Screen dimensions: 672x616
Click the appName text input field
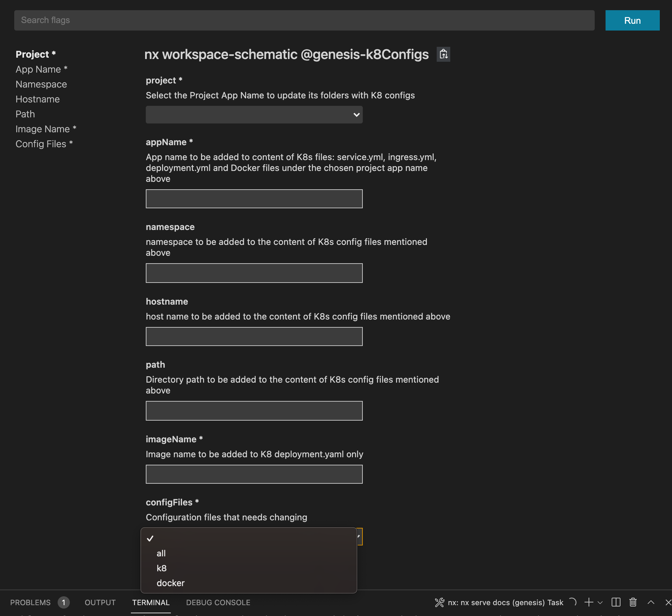(x=254, y=198)
